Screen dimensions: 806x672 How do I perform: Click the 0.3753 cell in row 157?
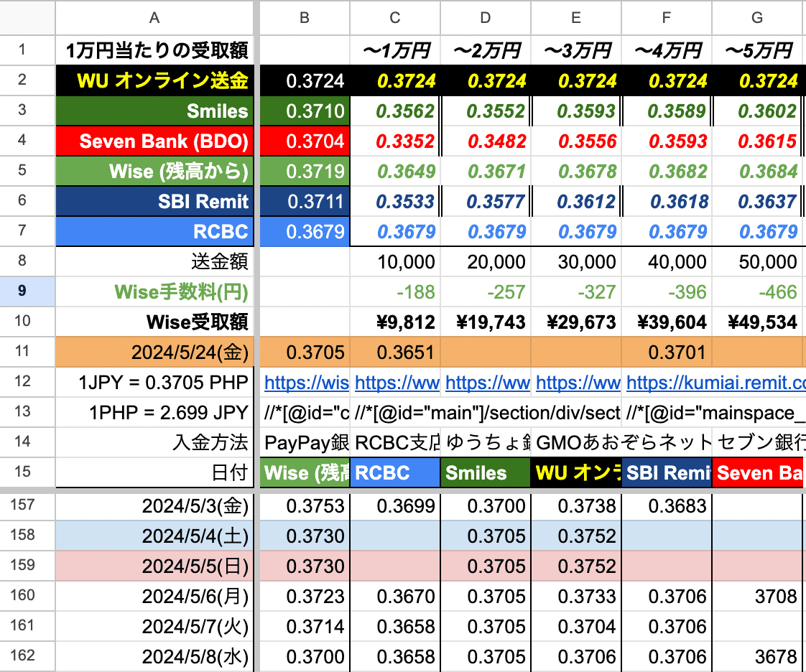tap(305, 506)
